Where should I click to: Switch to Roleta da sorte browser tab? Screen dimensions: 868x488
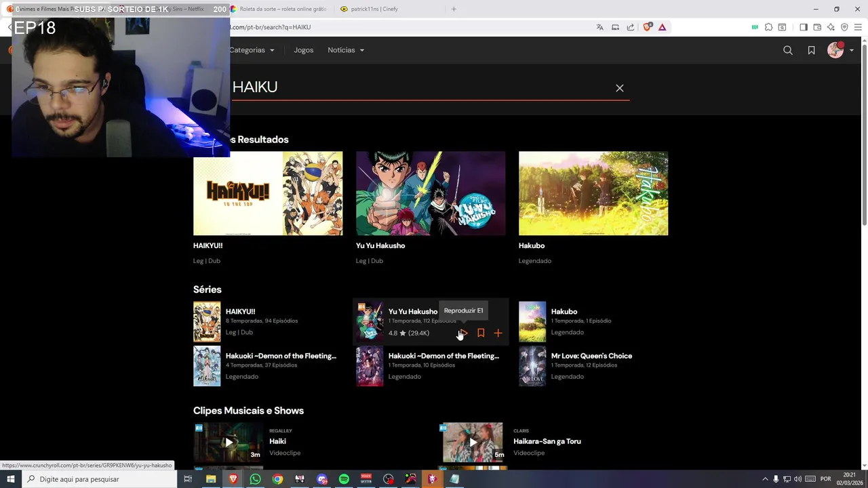278,9
